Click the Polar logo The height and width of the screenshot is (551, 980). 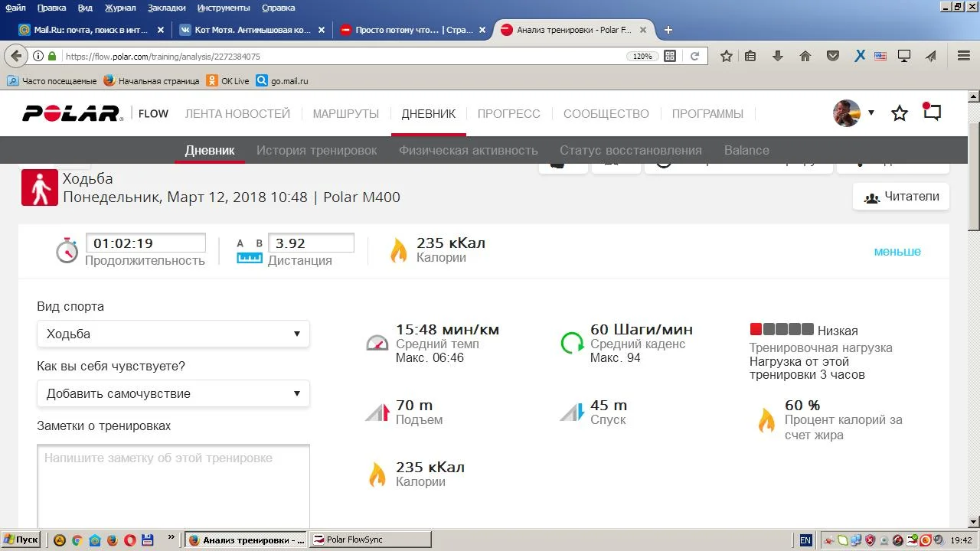(x=72, y=113)
